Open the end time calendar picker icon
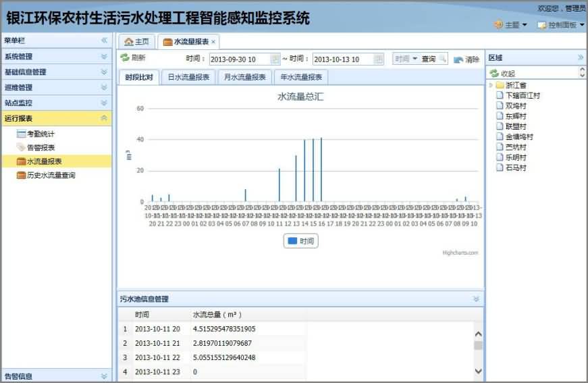The image size is (588, 383). click(378, 59)
